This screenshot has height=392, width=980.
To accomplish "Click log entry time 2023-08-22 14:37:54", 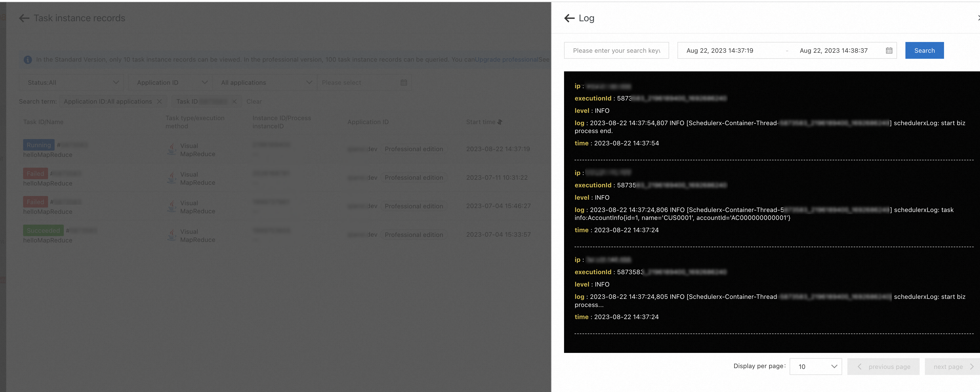I will click(x=626, y=143).
